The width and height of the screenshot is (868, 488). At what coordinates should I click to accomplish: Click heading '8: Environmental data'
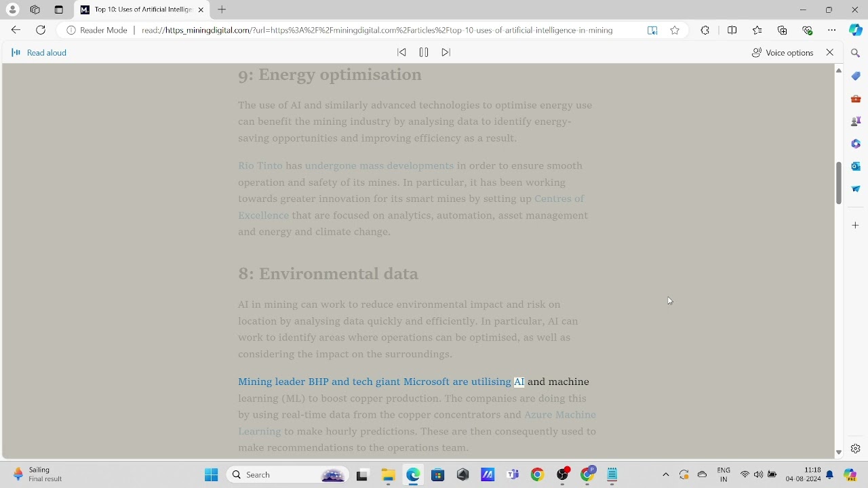pyautogui.click(x=328, y=274)
